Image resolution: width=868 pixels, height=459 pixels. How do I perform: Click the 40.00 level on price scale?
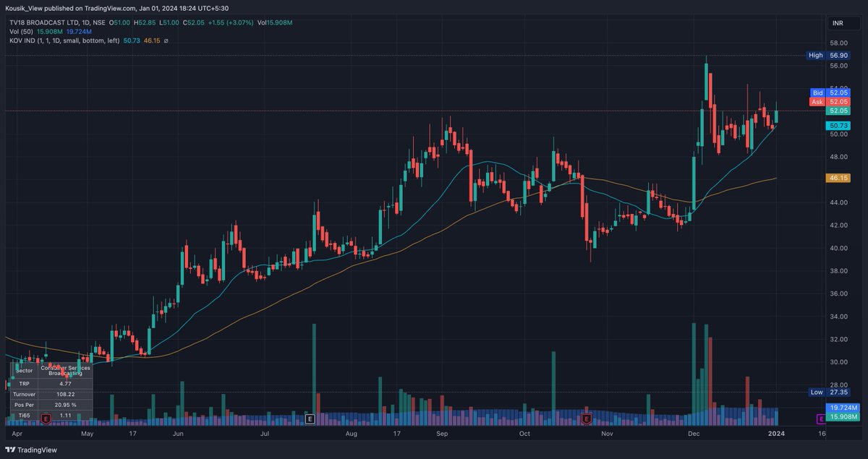(838, 248)
